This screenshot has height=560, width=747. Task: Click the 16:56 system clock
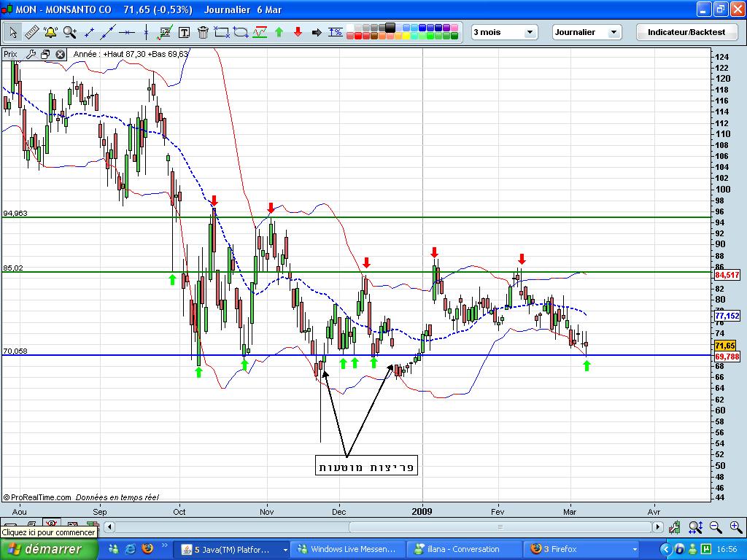[727, 549]
